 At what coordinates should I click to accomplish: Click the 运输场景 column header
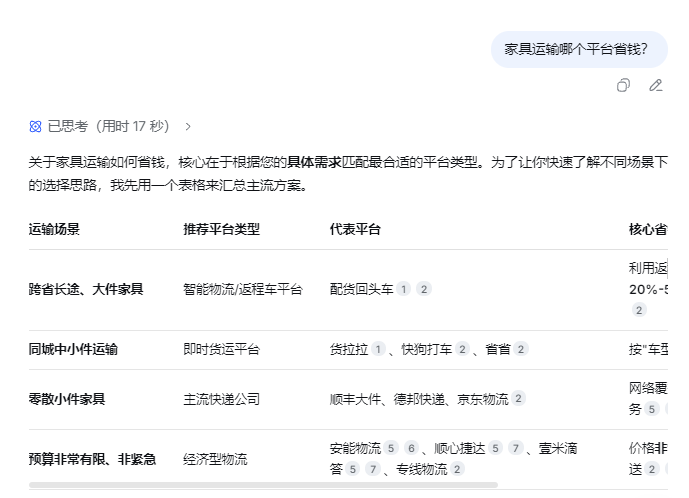[x=54, y=229]
